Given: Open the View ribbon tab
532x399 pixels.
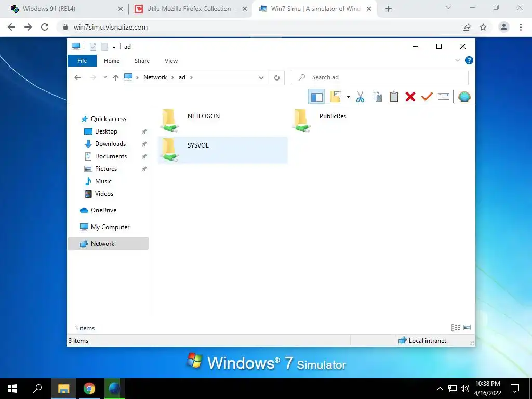Looking at the screenshot, I should (171, 61).
